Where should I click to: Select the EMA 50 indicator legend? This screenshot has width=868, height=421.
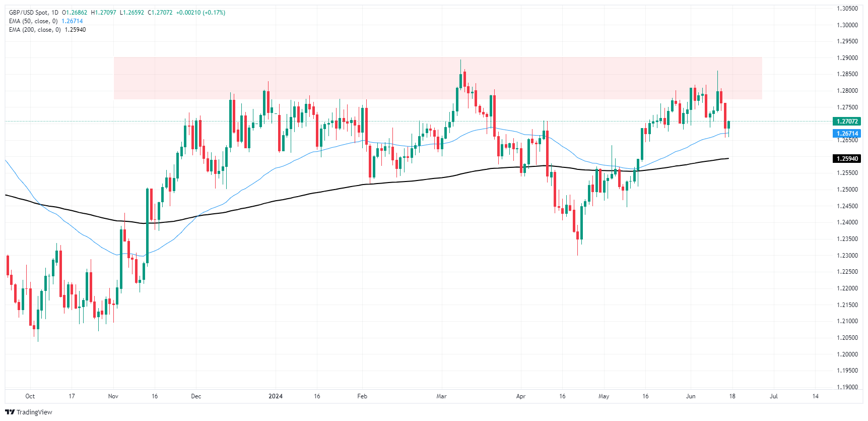coord(33,21)
